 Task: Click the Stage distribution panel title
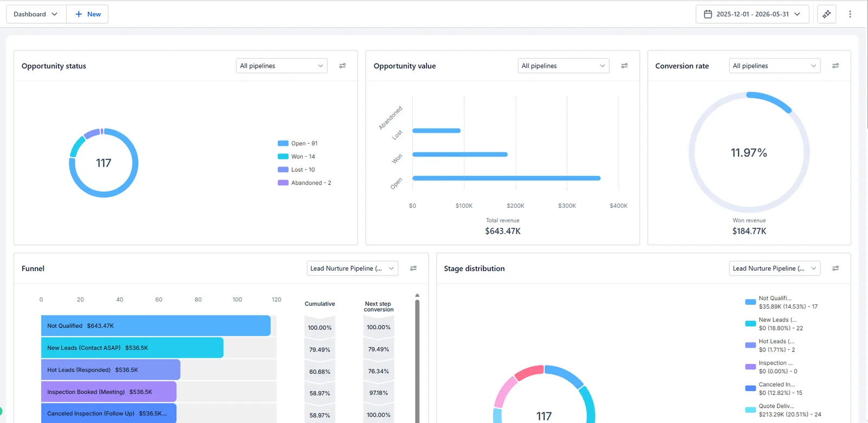click(474, 268)
